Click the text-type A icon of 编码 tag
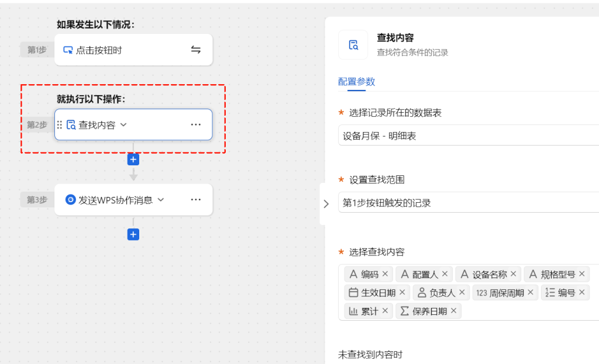The image size is (599, 364). pos(353,274)
